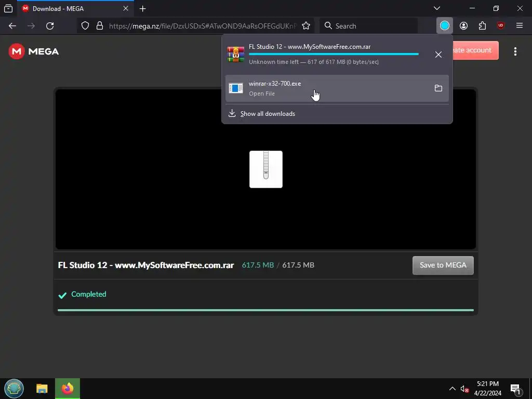Screen dimensions: 532x399
Task: Open a new tab
Action: pyautogui.click(x=143, y=9)
